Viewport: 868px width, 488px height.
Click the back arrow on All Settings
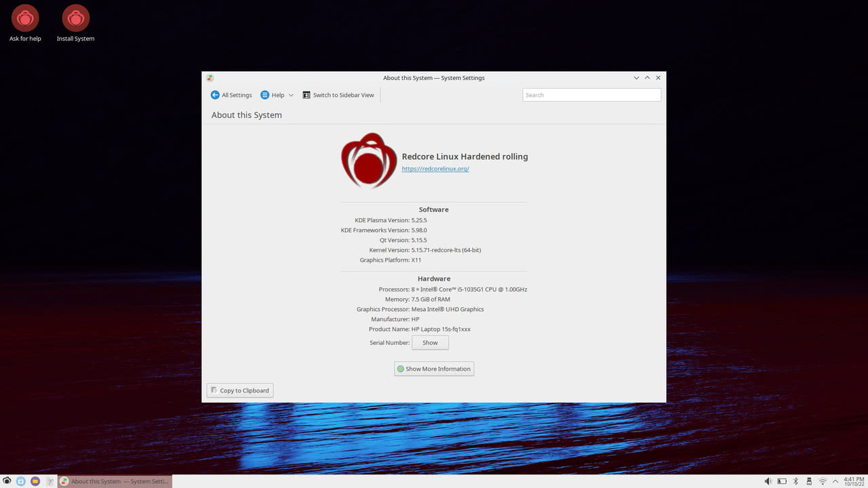click(x=215, y=95)
